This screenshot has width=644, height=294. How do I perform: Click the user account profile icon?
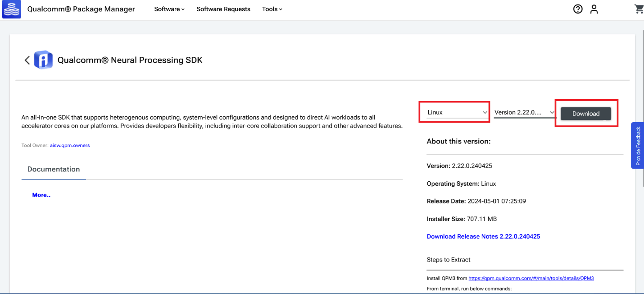594,9
